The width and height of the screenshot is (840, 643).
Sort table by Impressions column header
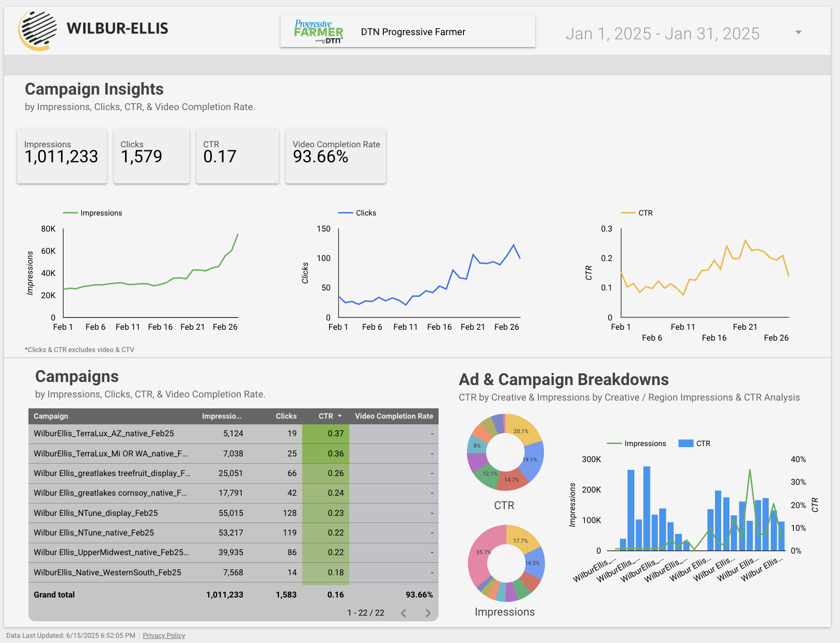[222, 416]
